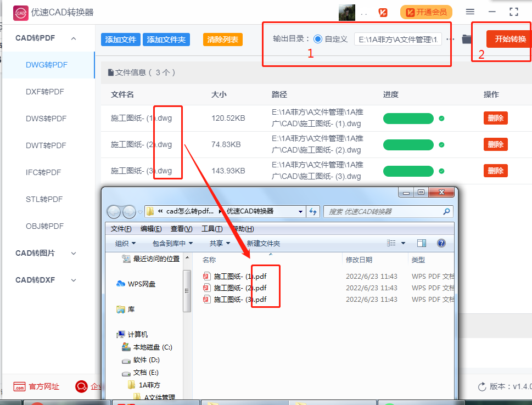Click the magnifier search icon in Explorer
The image size is (532, 405).
(446, 211)
